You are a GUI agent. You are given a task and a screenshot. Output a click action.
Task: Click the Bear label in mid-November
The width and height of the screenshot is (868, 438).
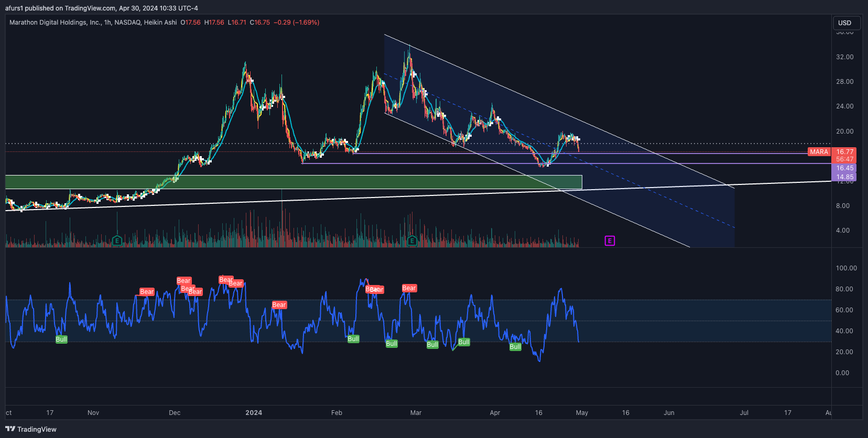click(x=147, y=292)
